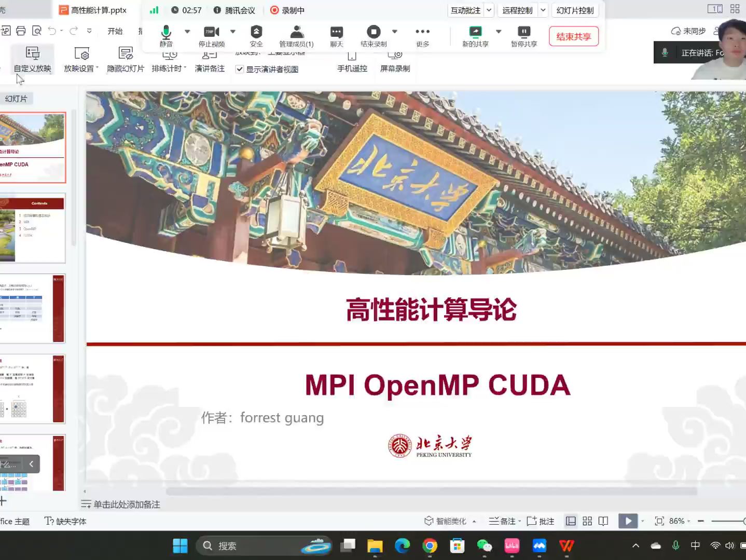Image resolution: width=746 pixels, height=560 pixels.
Task: Click the red 结束共享 button
Action: (x=574, y=36)
